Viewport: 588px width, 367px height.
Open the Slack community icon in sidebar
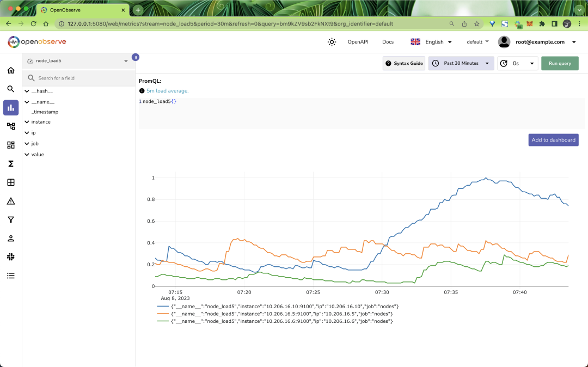10,256
